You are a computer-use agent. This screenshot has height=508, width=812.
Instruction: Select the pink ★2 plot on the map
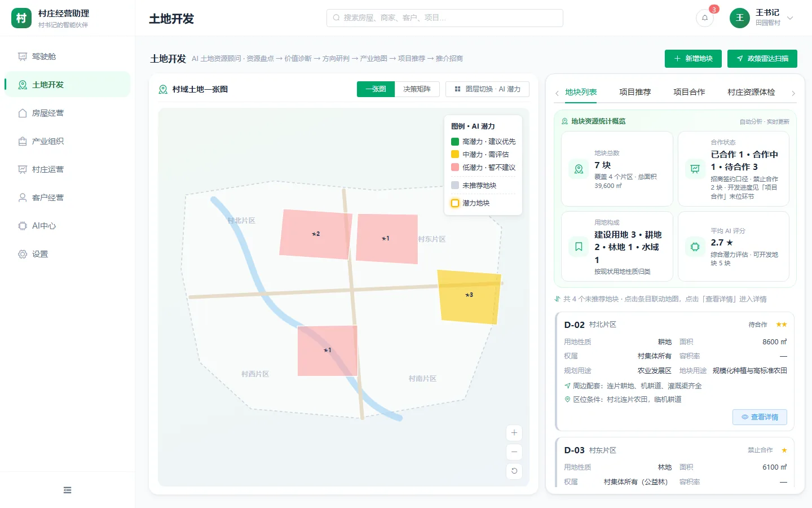(316, 234)
